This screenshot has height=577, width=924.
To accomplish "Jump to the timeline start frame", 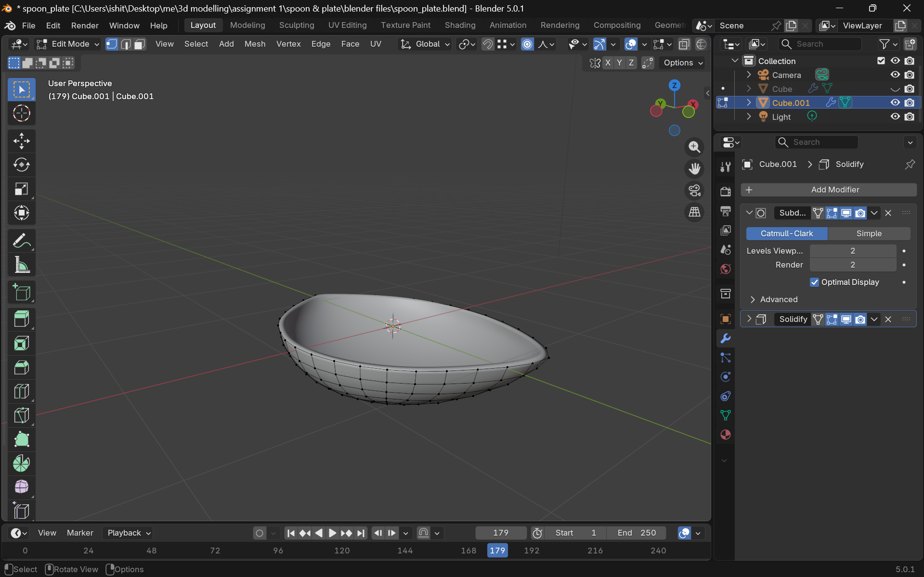I will click(x=291, y=533).
